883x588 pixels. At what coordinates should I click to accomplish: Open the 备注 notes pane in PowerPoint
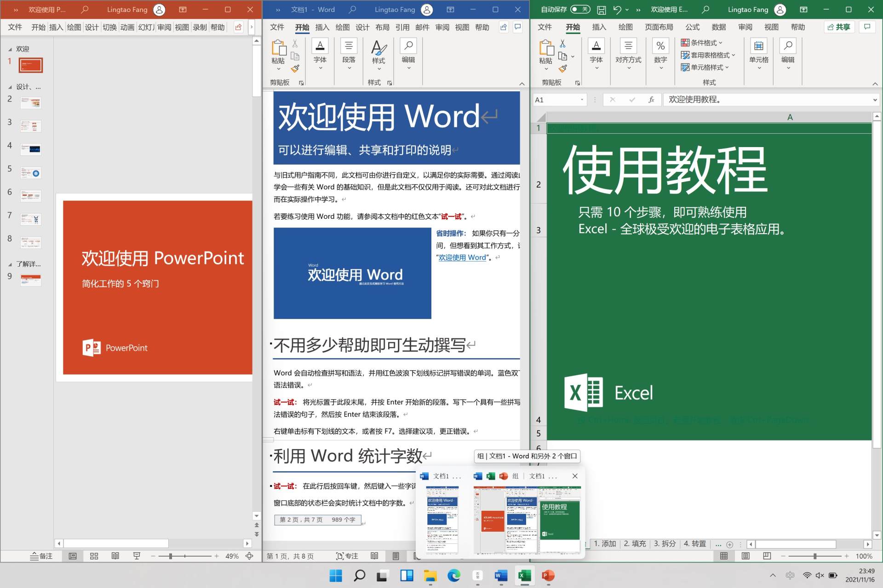41,556
